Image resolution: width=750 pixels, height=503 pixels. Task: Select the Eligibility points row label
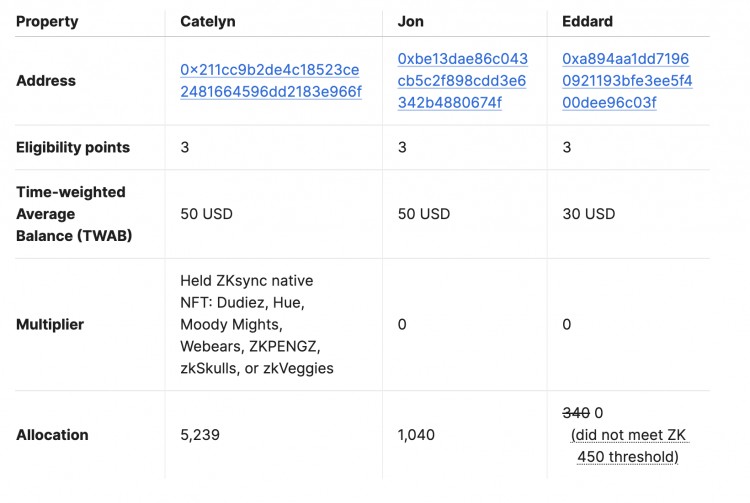73,147
